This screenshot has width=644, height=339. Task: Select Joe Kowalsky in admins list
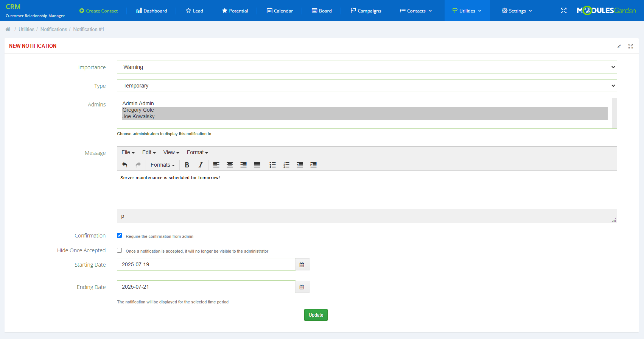[x=365, y=116]
